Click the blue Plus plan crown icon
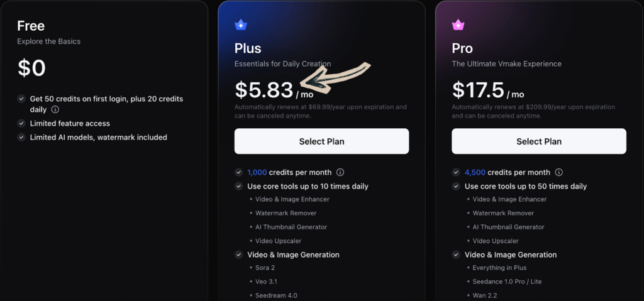This screenshot has height=301, width=644. (241, 25)
